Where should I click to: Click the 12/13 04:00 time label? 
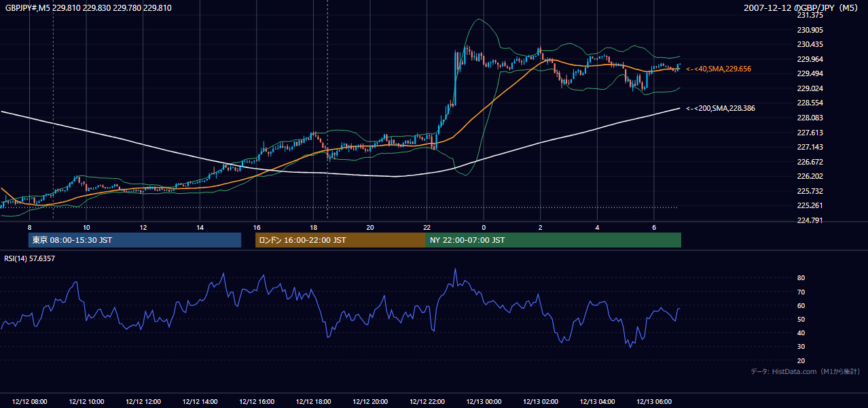point(597,402)
